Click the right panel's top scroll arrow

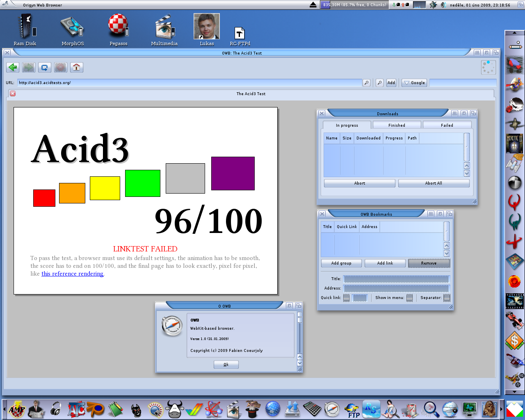[x=514, y=33]
